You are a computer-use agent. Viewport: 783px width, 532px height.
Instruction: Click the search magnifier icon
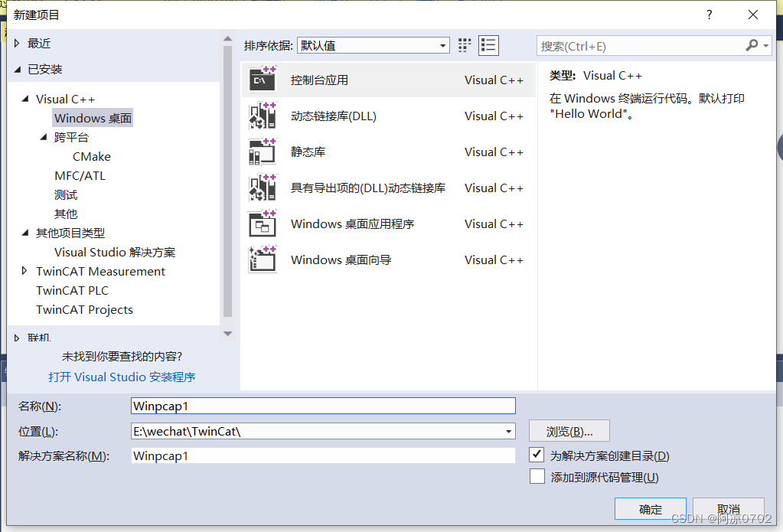tap(752, 45)
